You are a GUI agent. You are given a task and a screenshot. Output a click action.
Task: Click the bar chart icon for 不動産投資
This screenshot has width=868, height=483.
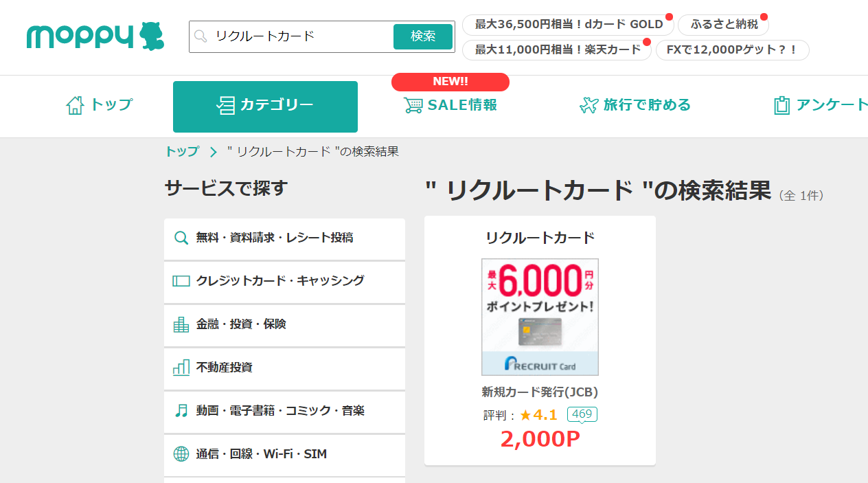181,368
